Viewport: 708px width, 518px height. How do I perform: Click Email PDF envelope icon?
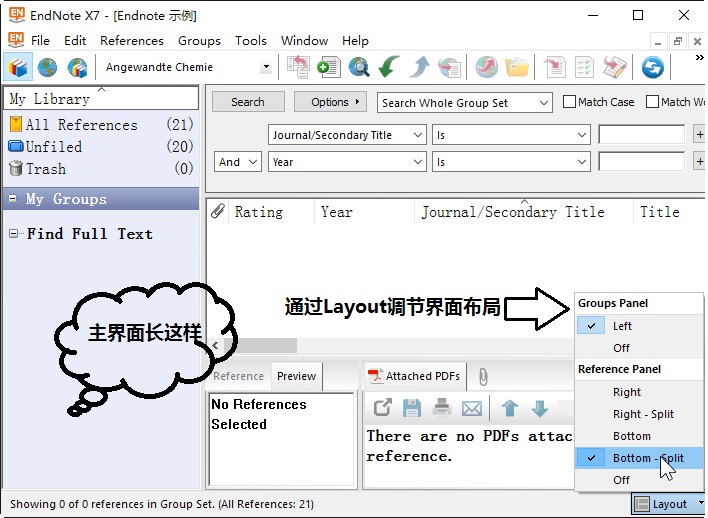pyautogui.click(x=472, y=409)
